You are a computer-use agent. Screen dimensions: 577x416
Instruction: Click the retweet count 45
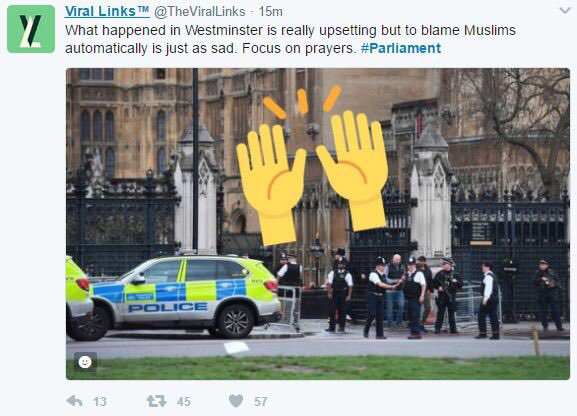184,401
